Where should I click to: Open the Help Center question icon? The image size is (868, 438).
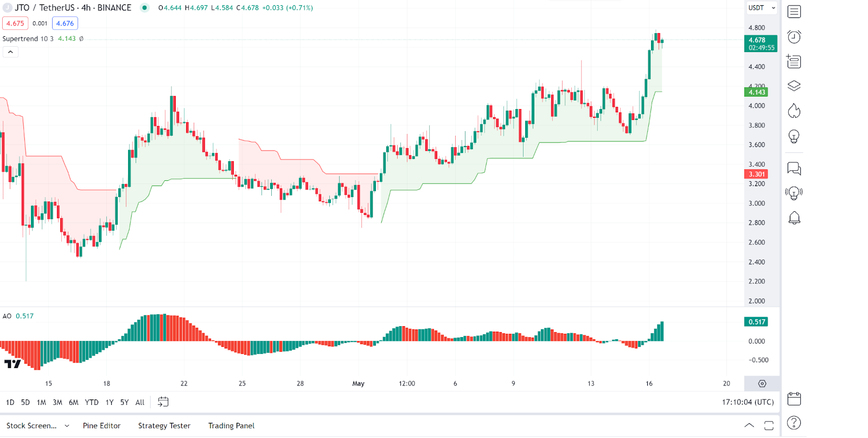click(x=794, y=423)
